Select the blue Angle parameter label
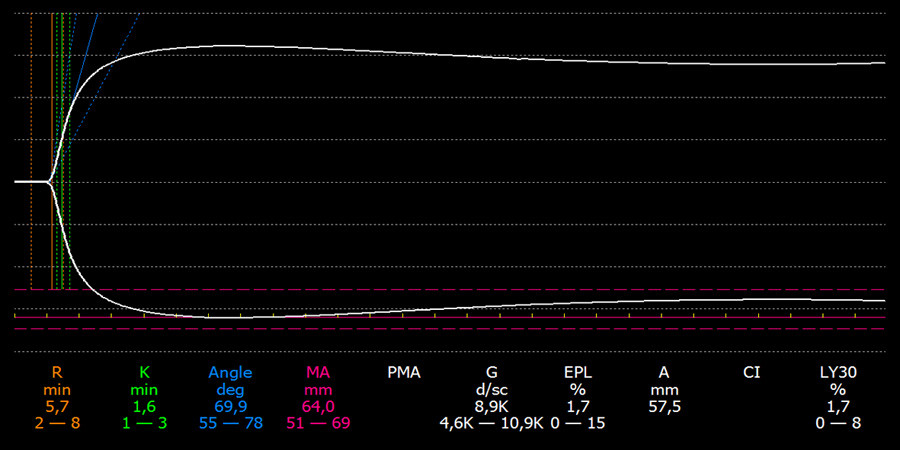 (x=230, y=372)
